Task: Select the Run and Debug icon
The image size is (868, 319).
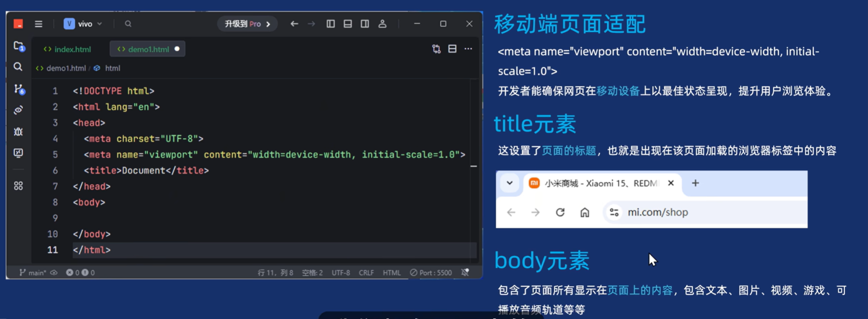Action: [x=18, y=131]
